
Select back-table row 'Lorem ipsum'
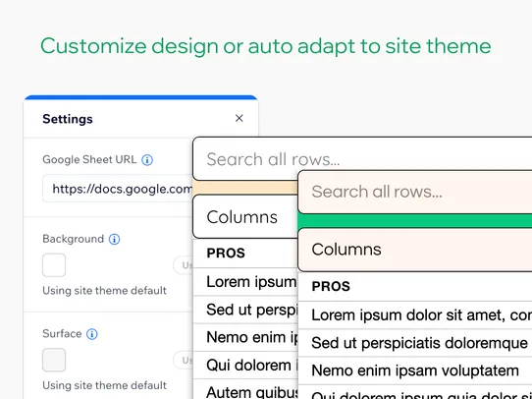pyautogui.click(x=245, y=281)
